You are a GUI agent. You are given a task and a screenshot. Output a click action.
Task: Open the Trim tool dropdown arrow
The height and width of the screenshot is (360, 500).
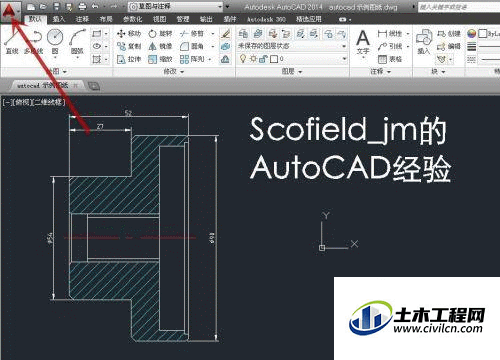point(213,33)
